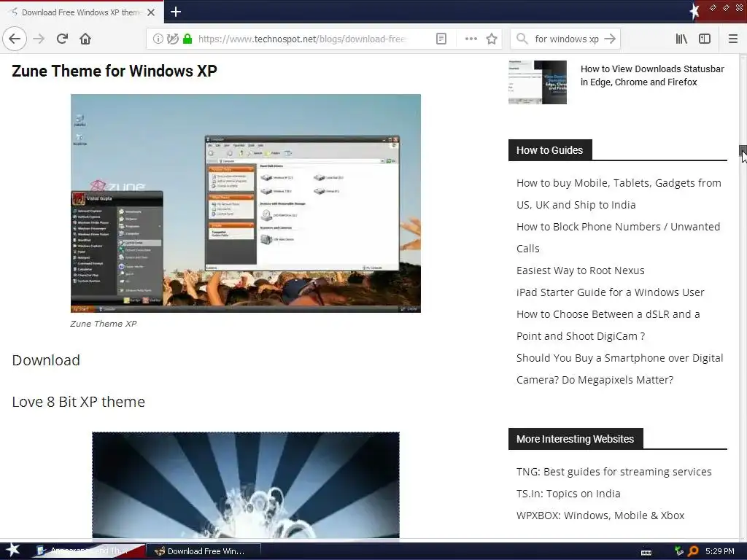The image size is (747, 560).
Task: Open the Firefox home page
Action: coord(85,39)
